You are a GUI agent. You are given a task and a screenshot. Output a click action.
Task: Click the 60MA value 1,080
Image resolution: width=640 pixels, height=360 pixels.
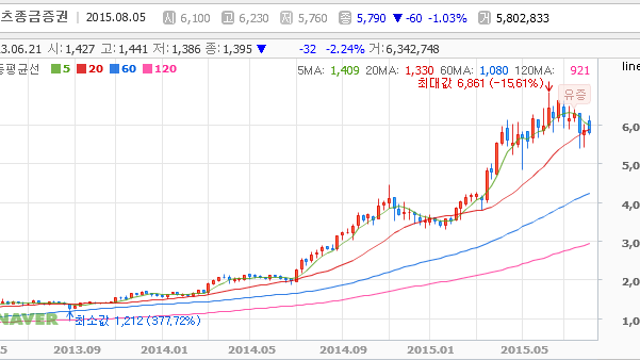click(x=494, y=71)
